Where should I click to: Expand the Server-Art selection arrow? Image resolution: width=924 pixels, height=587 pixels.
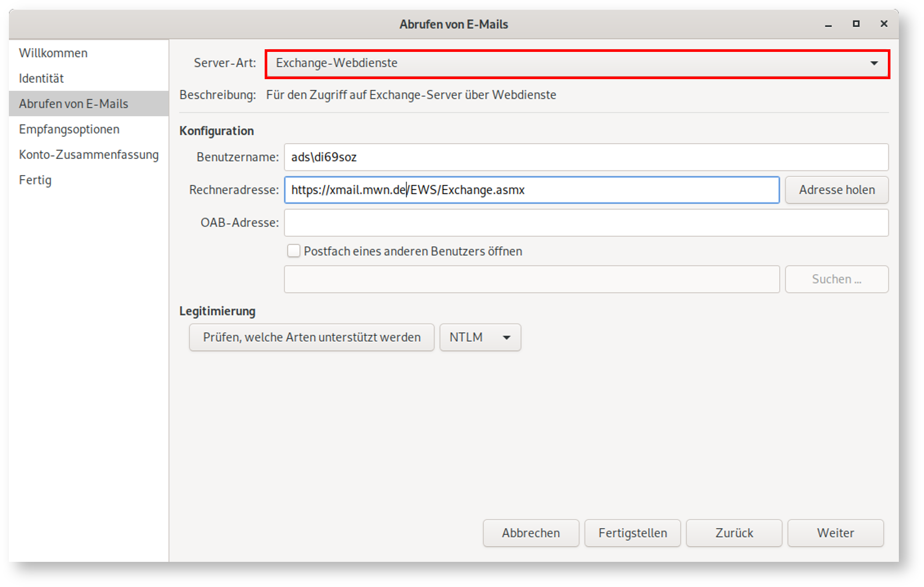click(874, 63)
